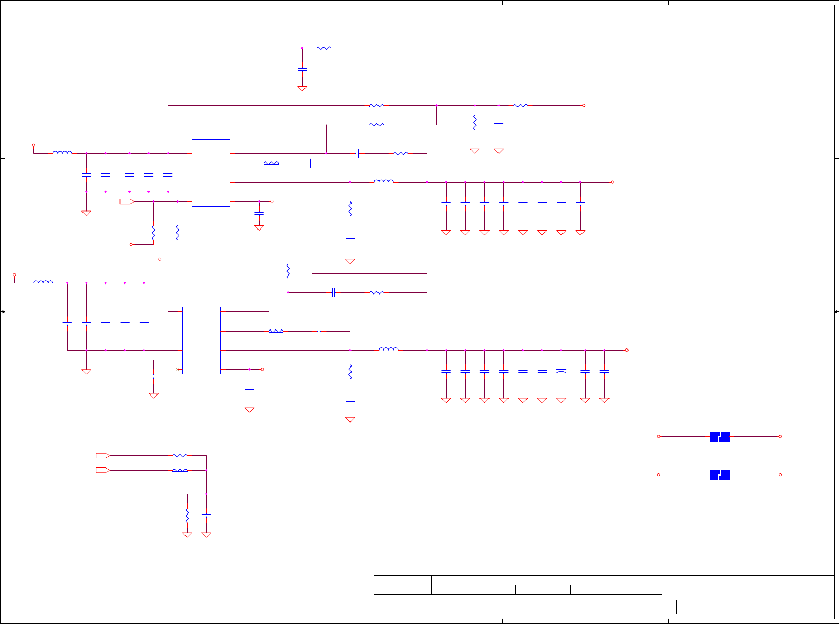The height and width of the screenshot is (624, 840).
Task: Select the inductor on the upper output rail
Action: (x=384, y=181)
